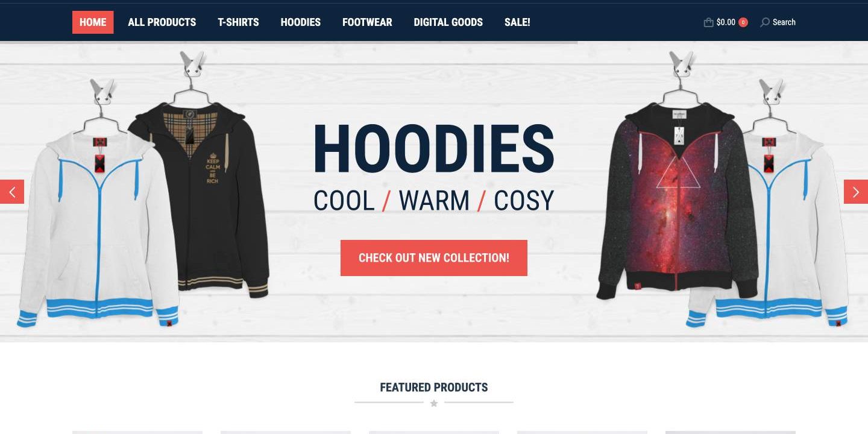
Task: Click the $0.00 cart total
Action: click(x=726, y=22)
